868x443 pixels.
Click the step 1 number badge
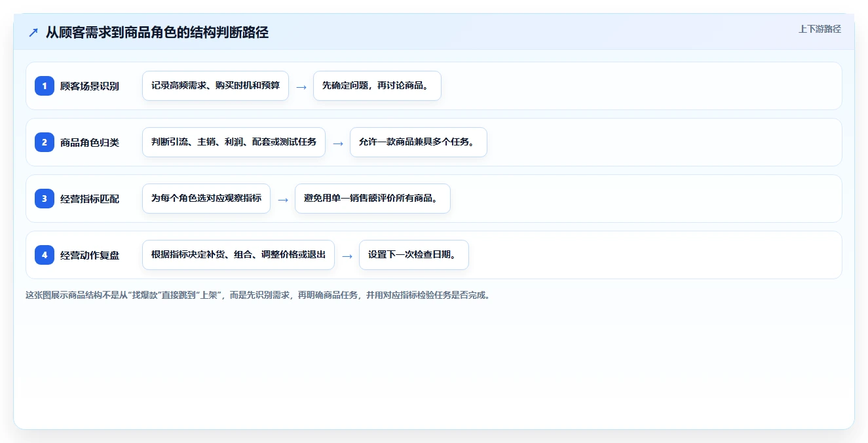(x=45, y=86)
